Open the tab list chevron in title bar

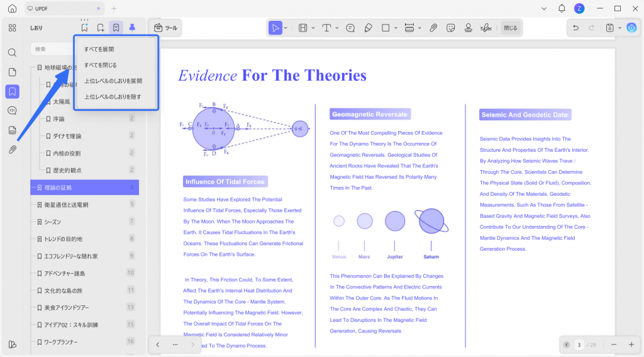pyautogui.click(x=544, y=8)
